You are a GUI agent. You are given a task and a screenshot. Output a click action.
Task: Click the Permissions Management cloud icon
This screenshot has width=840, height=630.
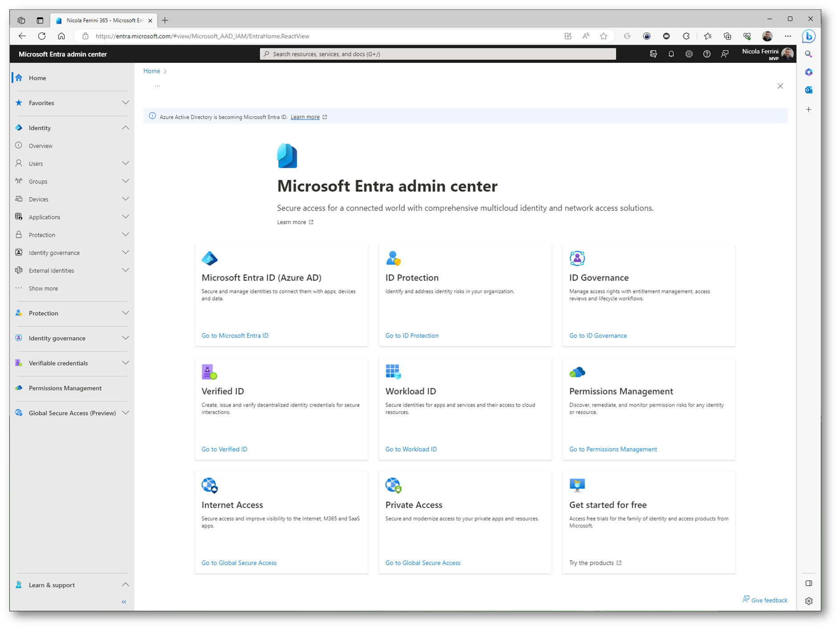[x=577, y=372]
